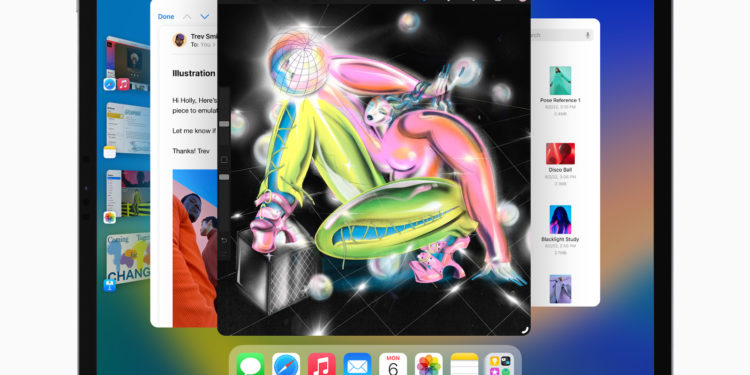Screen dimensions: 750x375
Task: Grab the window resize handle on Procreate
Action: [525, 330]
